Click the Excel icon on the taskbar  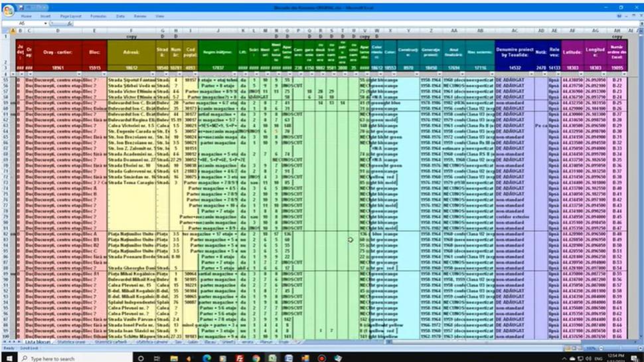point(272,358)
